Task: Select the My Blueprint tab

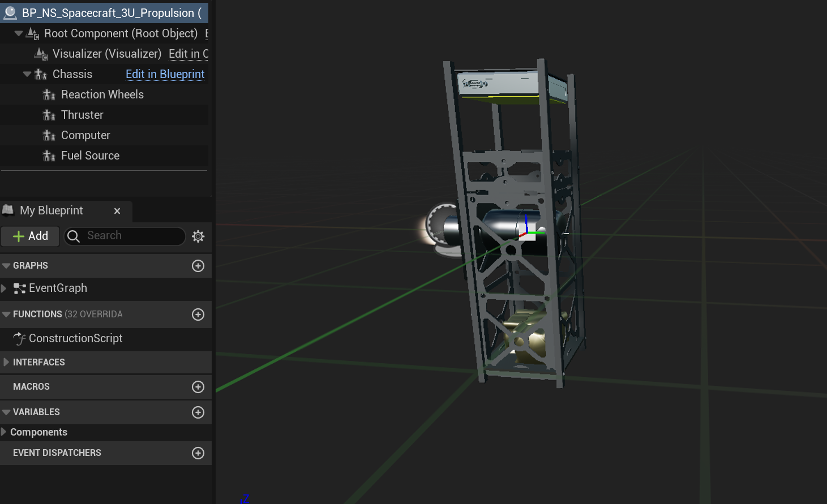Action: pyautogui.click(x=66, y=211)
